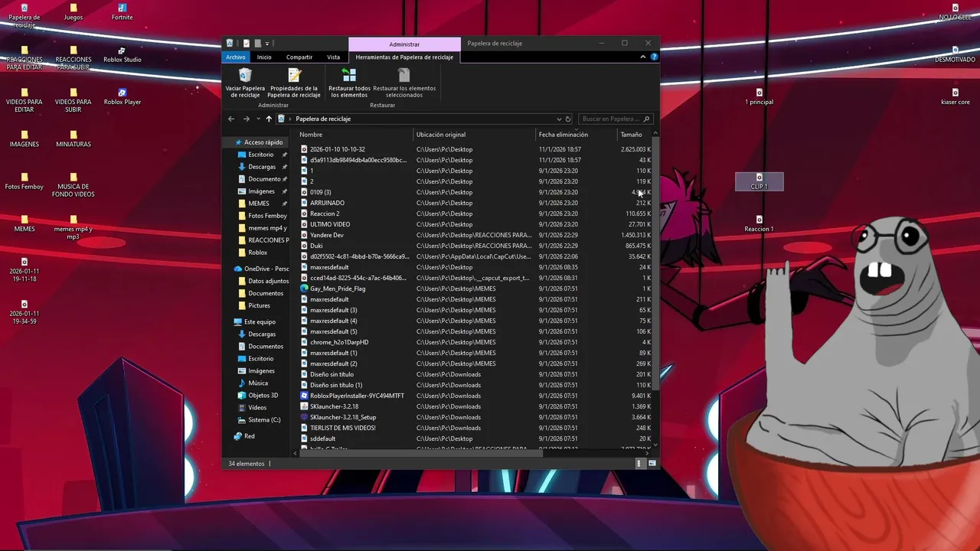
Task: Open the recent locations dropdown arrow
Action: pyautogui.click(x=258, y=119)
